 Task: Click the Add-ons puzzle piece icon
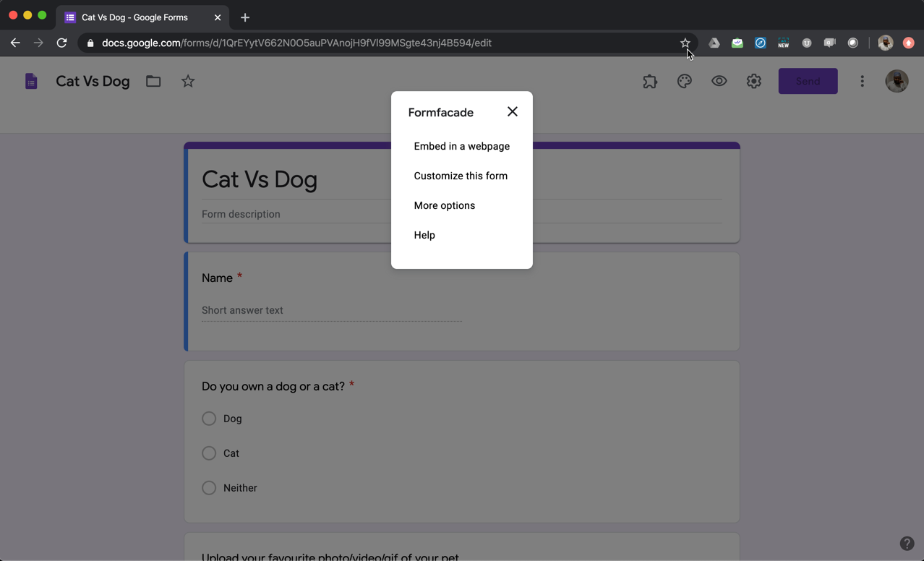click(x=649, y=81)
